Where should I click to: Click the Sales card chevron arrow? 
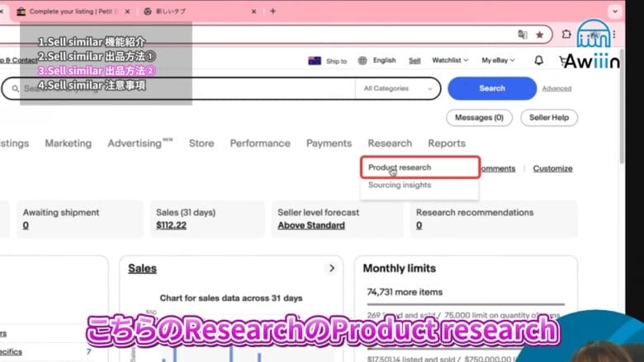point(331,268)
